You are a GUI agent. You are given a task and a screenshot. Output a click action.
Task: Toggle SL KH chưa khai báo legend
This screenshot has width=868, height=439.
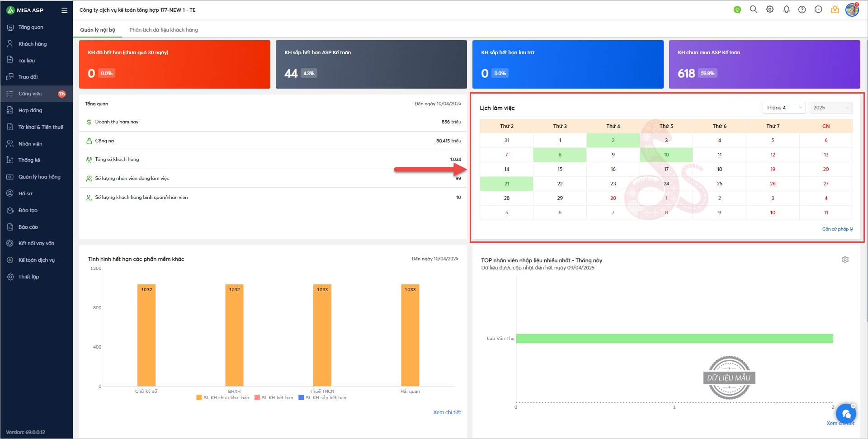click(x=223, y=398)
